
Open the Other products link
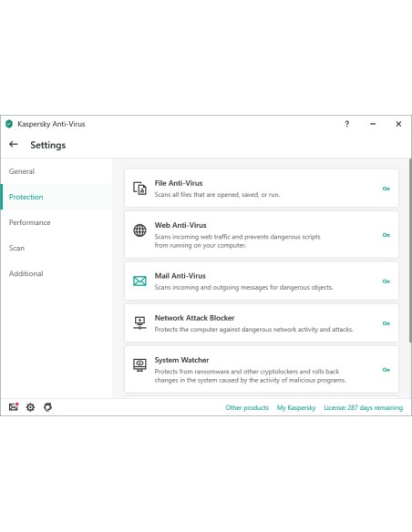click(x=247, y=407)
